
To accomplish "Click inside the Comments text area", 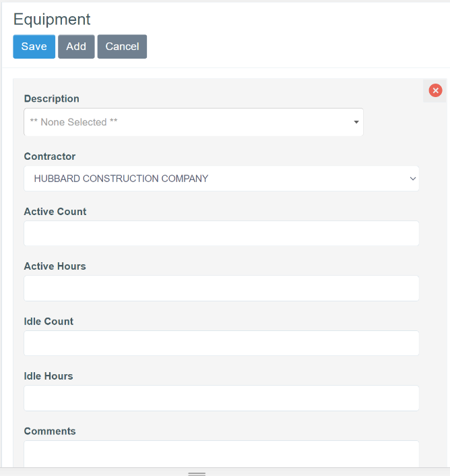I will 221,453.
